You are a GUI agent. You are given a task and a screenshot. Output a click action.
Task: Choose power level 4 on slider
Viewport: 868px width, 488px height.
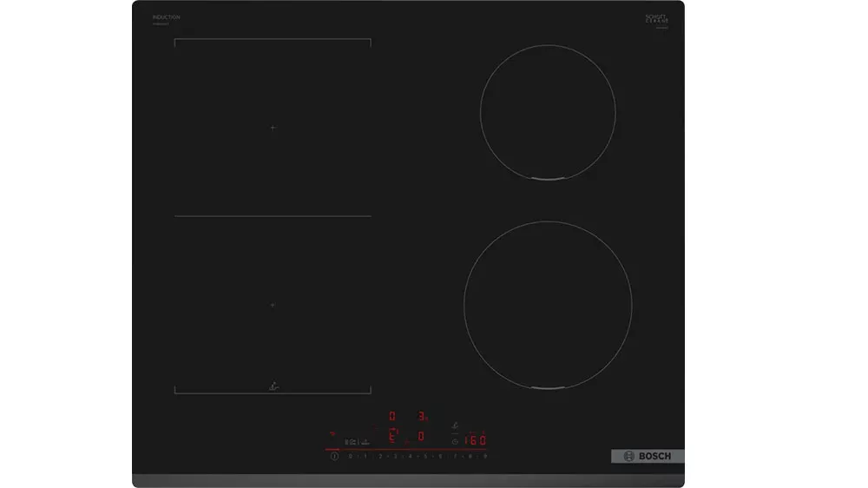click(x=411, y=457)
